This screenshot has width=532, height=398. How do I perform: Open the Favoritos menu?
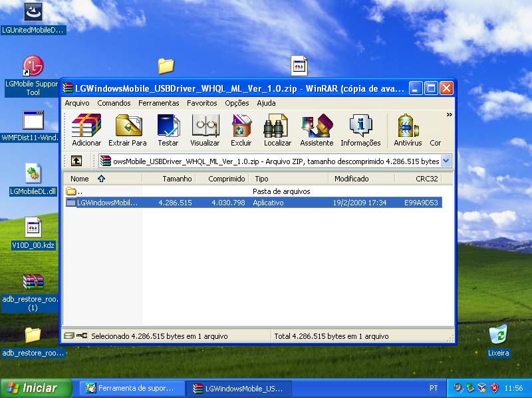point(202,103)
